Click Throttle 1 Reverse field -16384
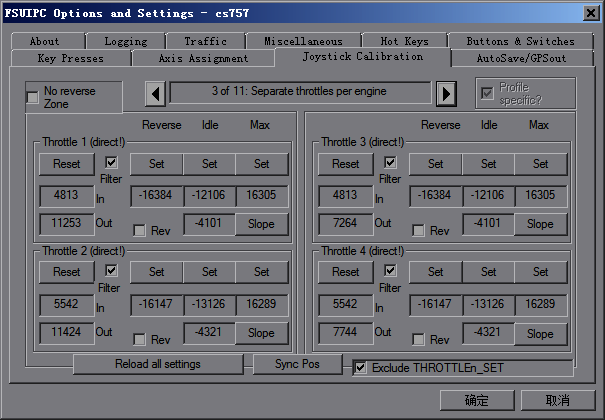 156,196
